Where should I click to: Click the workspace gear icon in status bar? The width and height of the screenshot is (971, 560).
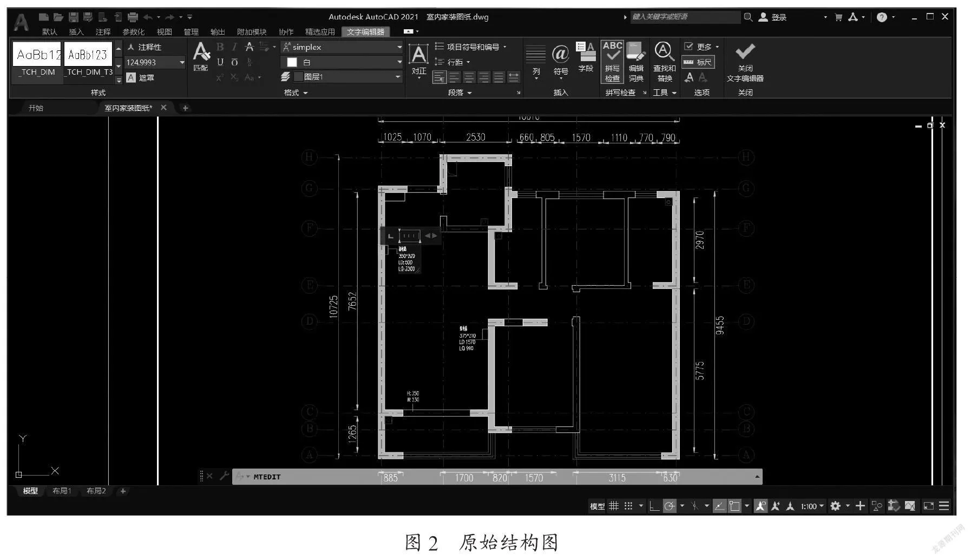point(836,506)
